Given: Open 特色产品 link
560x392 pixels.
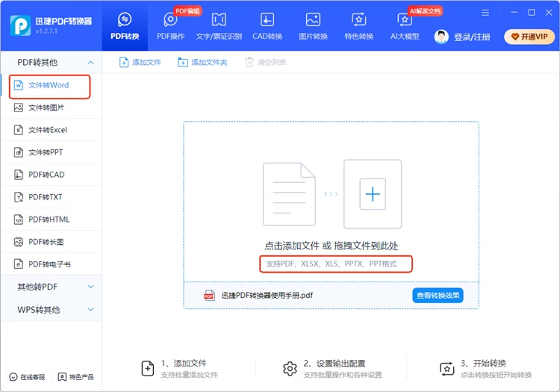Looking at the screenshot, I should (75, 377).
